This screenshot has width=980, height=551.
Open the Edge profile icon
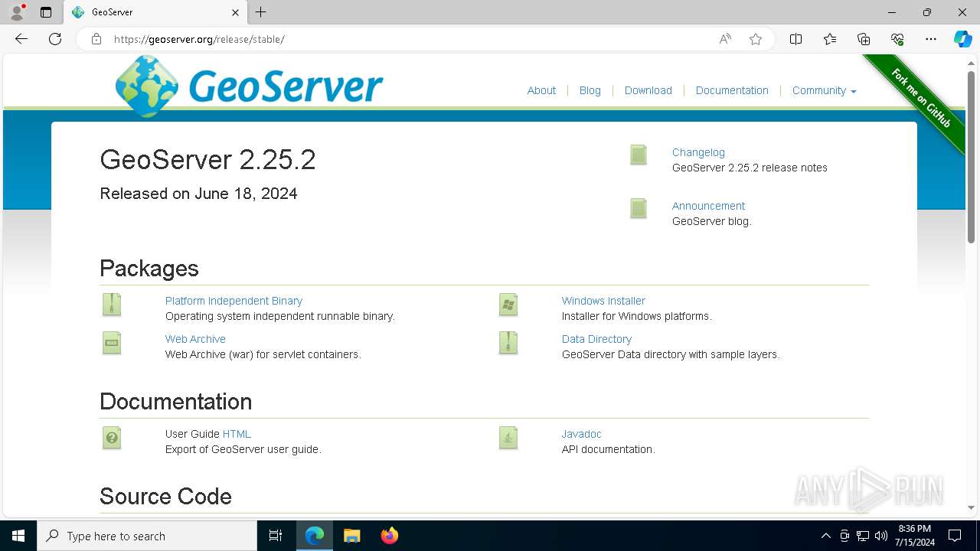pyautogui.click(x=17, y=12)
